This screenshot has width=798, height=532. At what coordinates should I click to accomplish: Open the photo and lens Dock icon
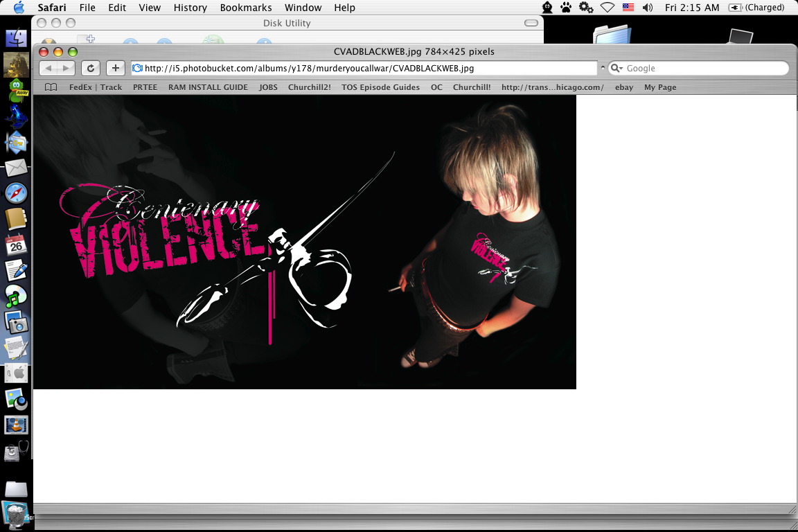17,399
